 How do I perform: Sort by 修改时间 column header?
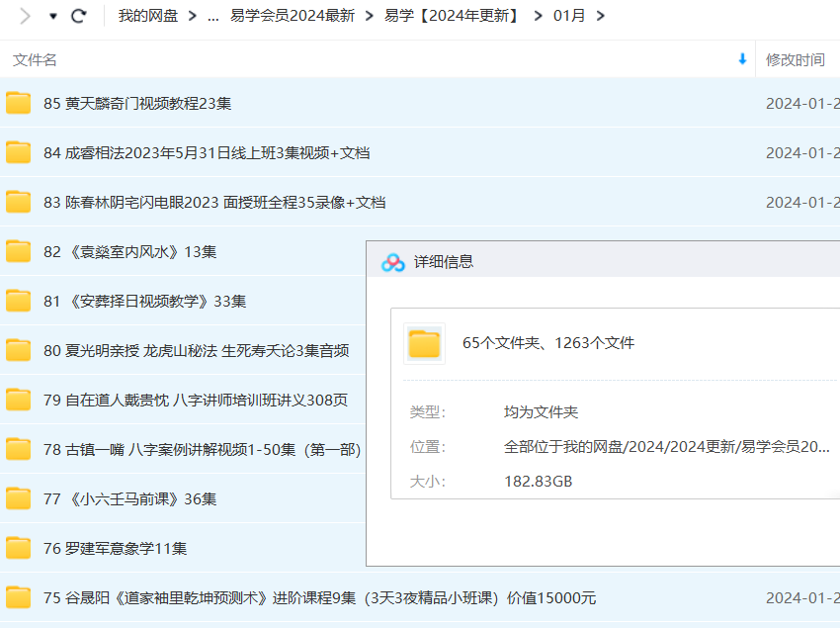pos(796,60)
